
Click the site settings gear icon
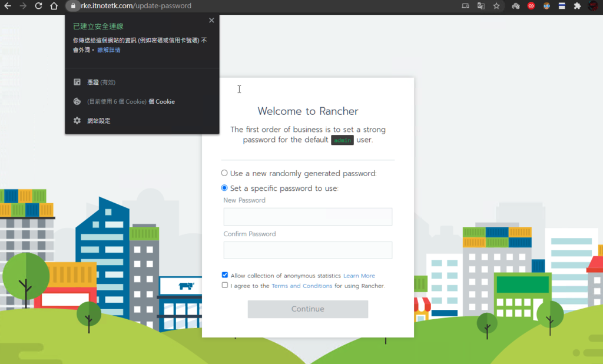[77, 120]
